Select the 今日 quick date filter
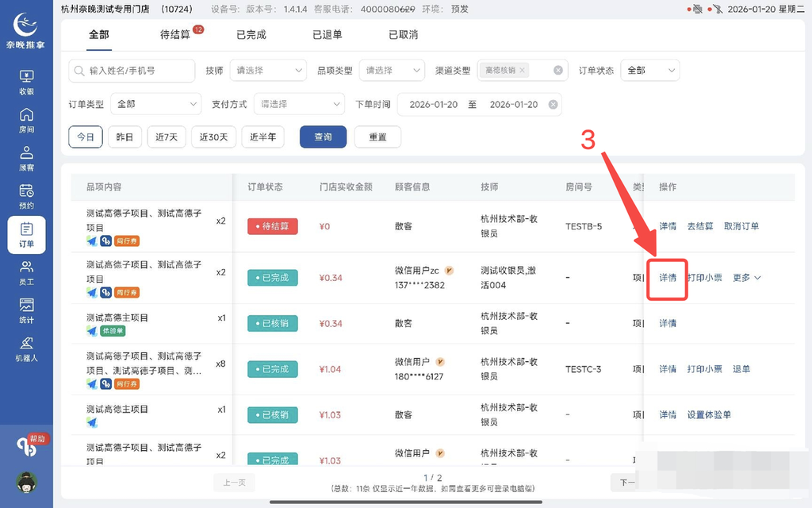This screenshot has height=508, width=812. [85, 137]
